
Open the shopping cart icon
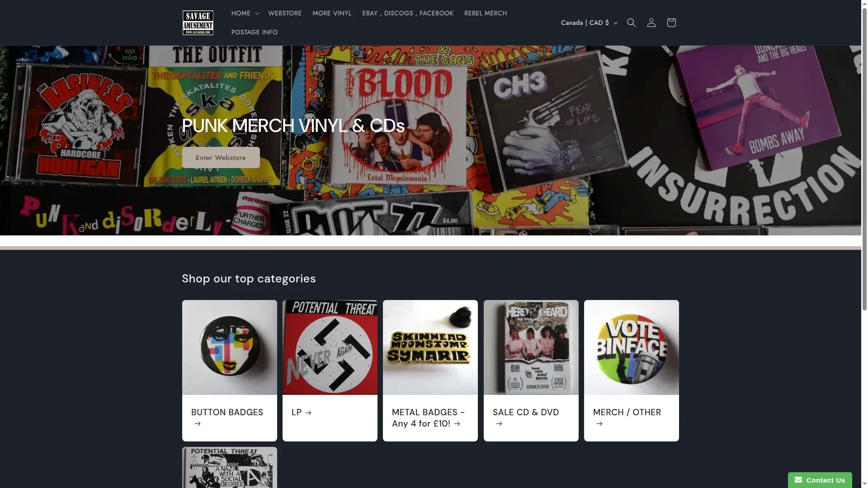point(671,23)
